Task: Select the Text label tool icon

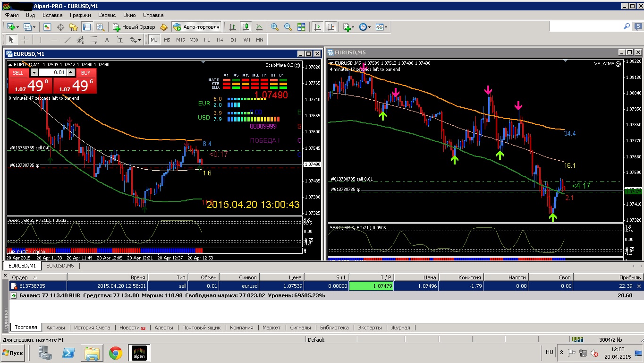Action: [107, 40]
